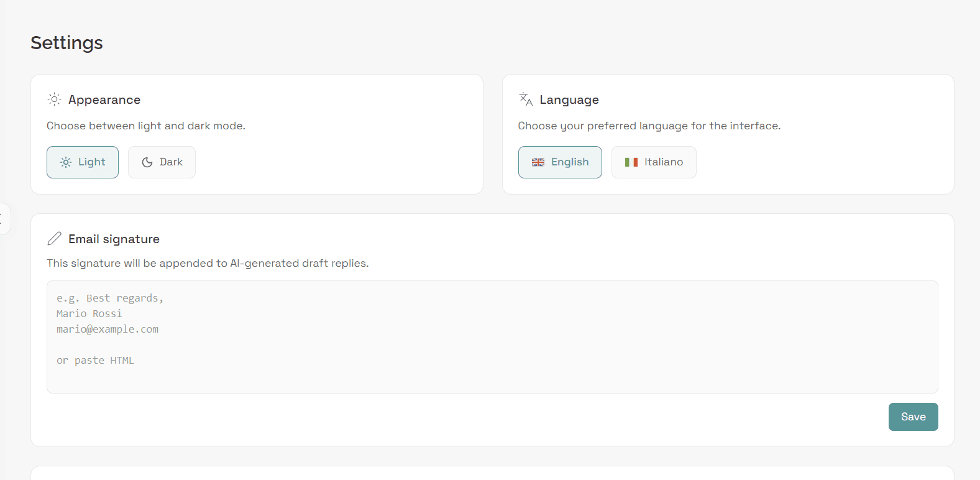Switch interface language to Italiano
980x480 pixels.
point(654,162)
